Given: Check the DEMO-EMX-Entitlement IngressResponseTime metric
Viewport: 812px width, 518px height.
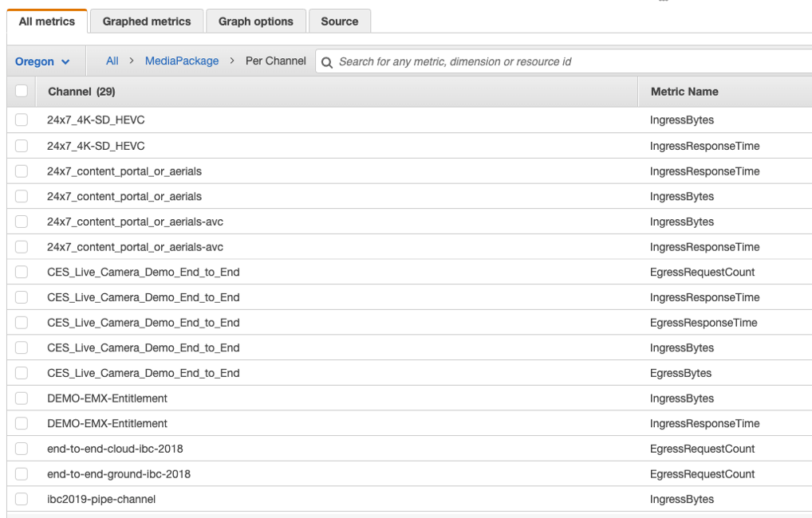Looking at the screenshot, I should click(x=21, y=423).
